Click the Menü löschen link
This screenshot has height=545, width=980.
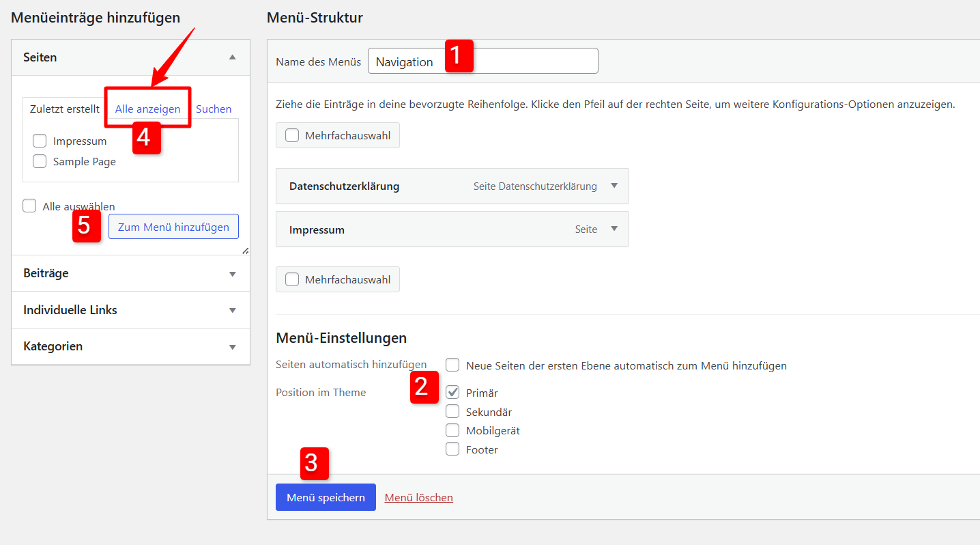[x=418, y=498]
